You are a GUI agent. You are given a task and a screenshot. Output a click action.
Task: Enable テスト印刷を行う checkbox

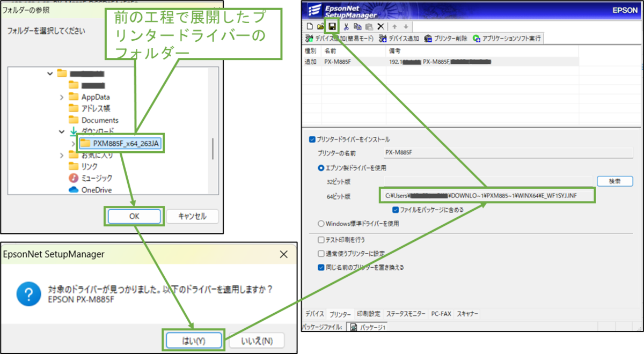[x=321, y=240]
